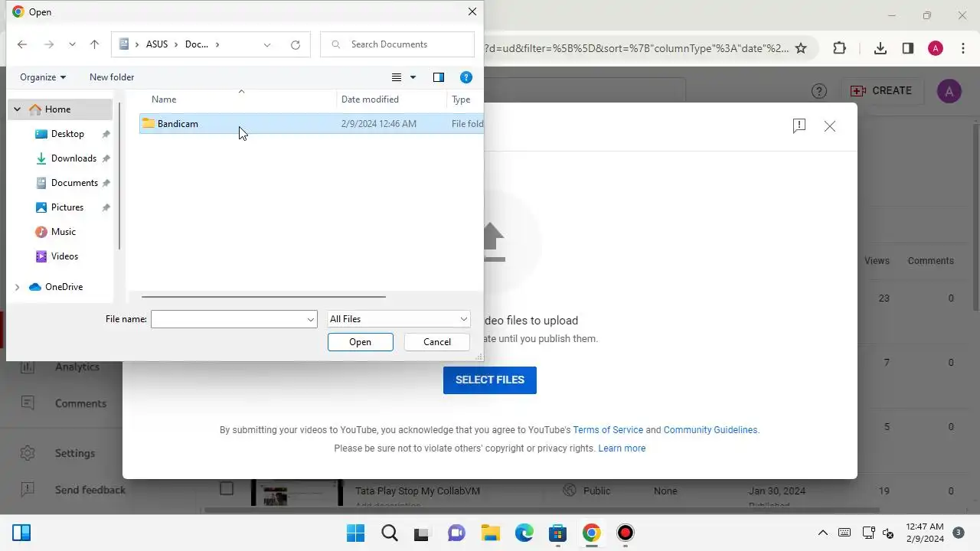Change the file view layout
The height and width of the screenshot is (551, 980).
397,77
